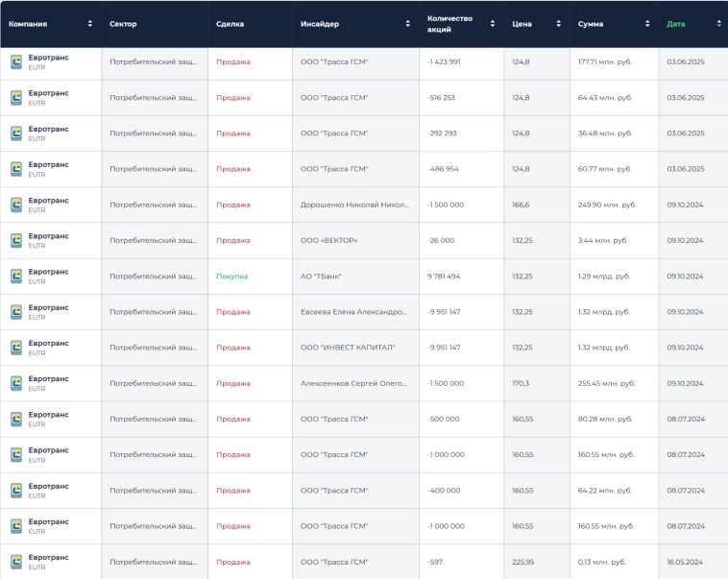Sort by Сумма header arrows
728x579 pixels.
[647, 24]
